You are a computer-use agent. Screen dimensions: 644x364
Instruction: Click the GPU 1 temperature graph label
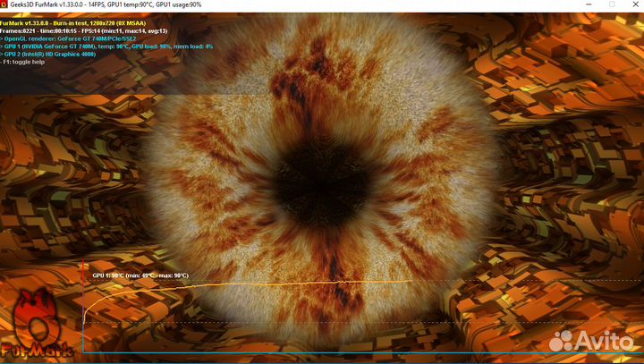click(x=140, y=275)
